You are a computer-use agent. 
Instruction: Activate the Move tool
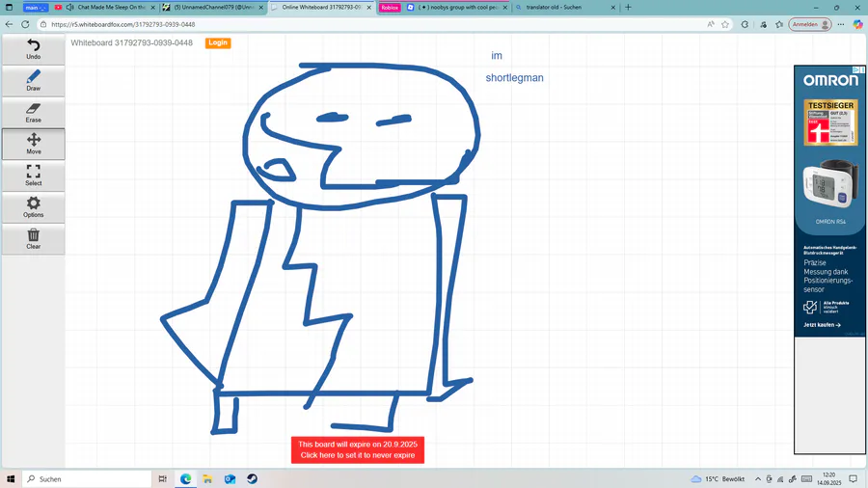point(33,144)
